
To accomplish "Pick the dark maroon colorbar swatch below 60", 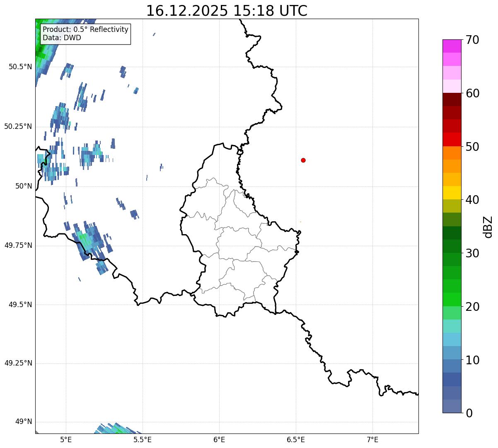I will point(452,99).
